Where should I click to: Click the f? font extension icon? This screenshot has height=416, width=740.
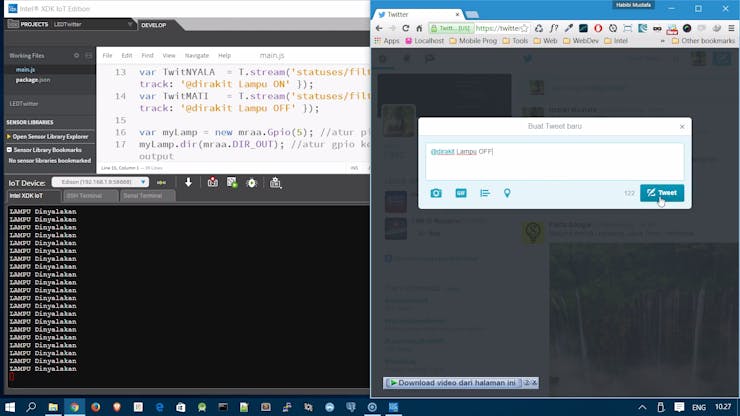[554, 28]
